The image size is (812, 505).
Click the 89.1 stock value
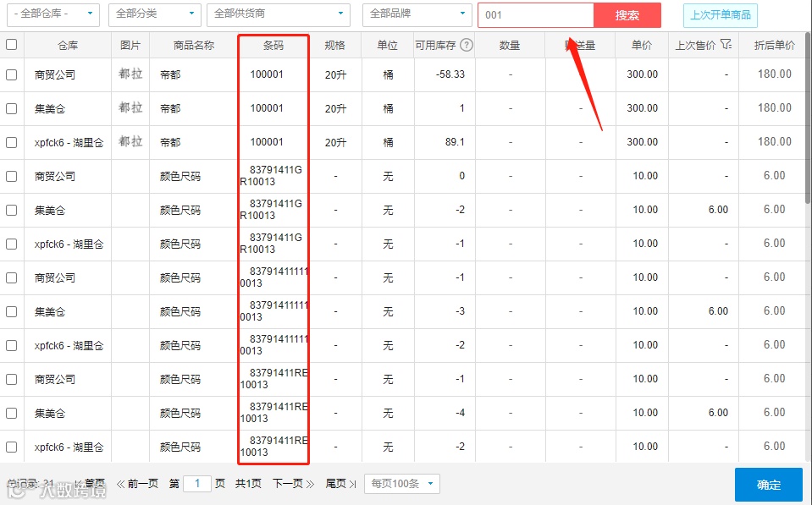(x=455, y=142)
